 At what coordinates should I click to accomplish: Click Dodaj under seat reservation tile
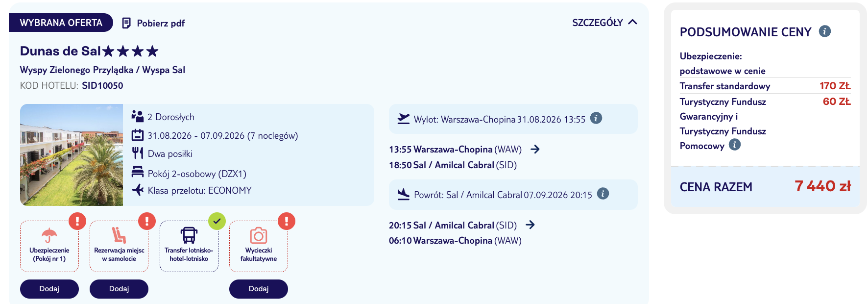(119, 289)
